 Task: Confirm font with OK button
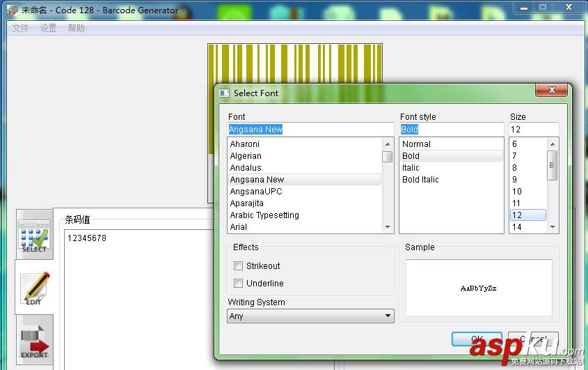477,339
